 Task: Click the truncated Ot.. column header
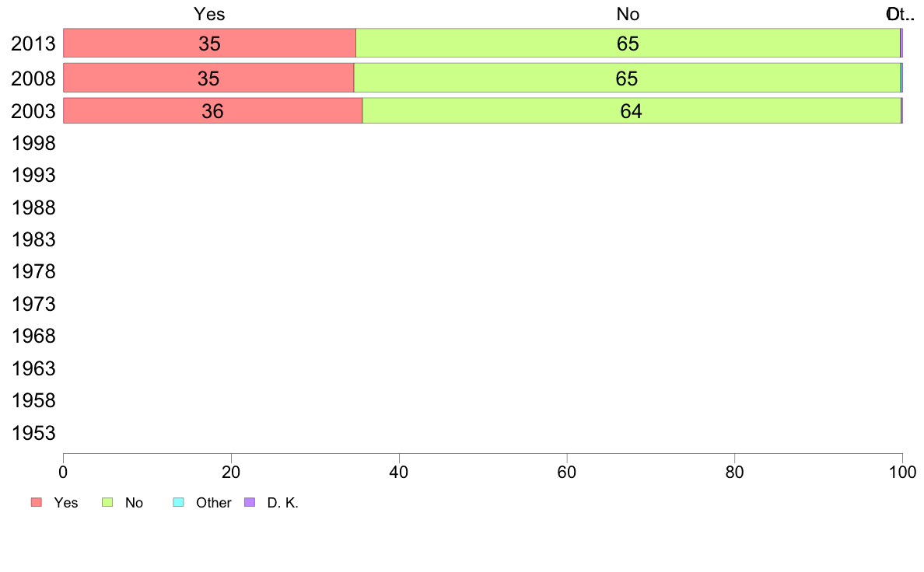(x=901, y=14)
